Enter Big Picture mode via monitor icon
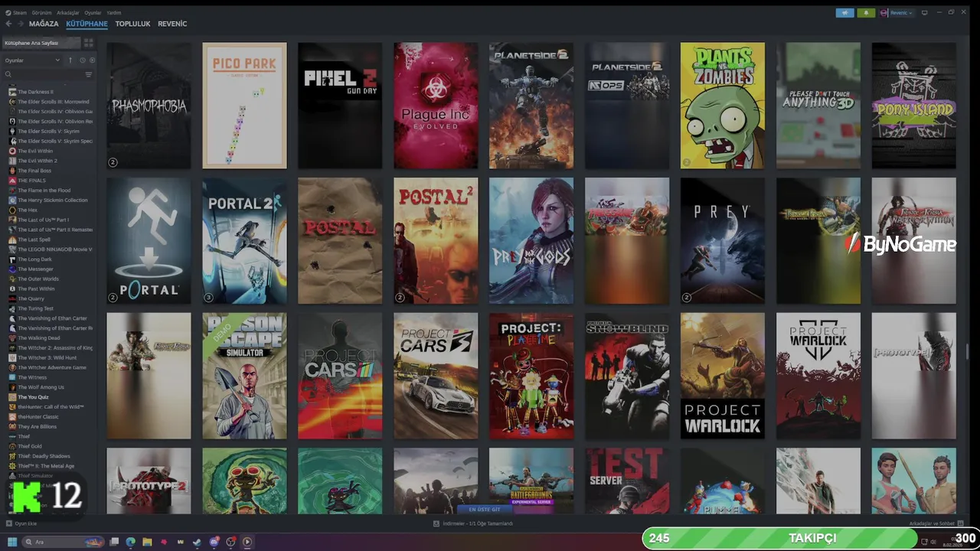The width and height of the screenshot is (980, 551). 925,13
